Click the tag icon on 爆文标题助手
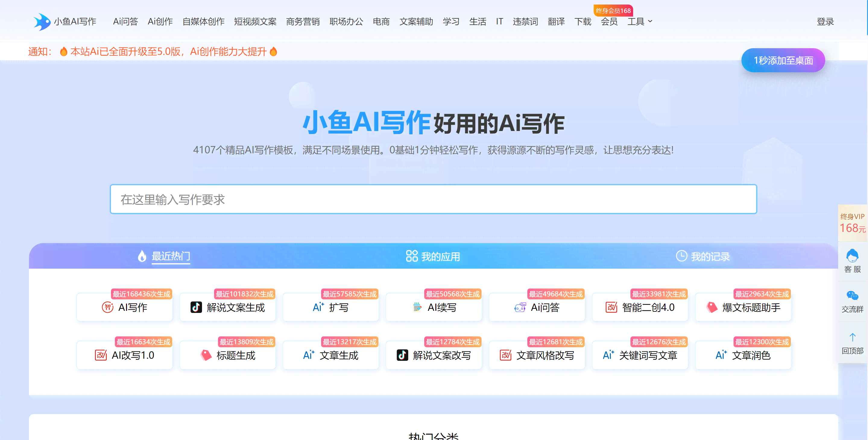868x440 pixels. (712, 307)
